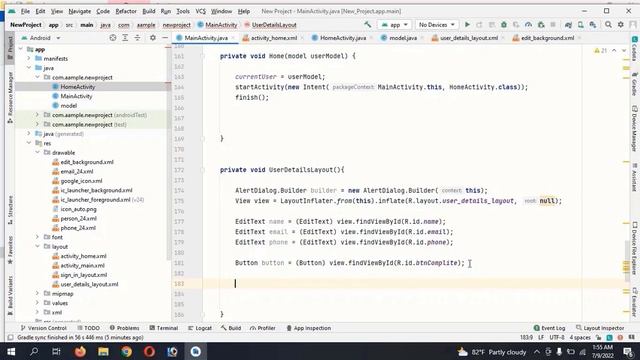
Task: Toggle the Build Variants tool window
Action: point(10,296)
